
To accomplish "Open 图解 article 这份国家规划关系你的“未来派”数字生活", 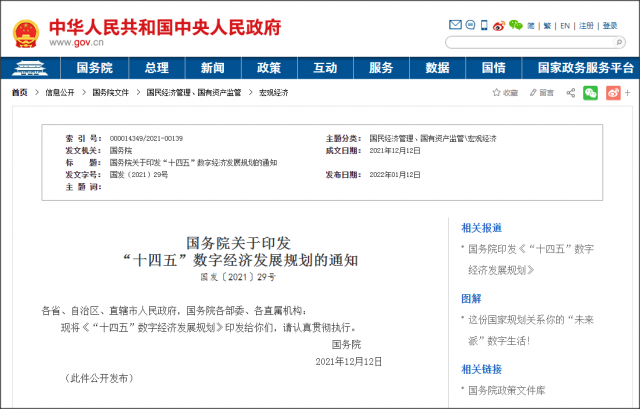I will (531, 330).
